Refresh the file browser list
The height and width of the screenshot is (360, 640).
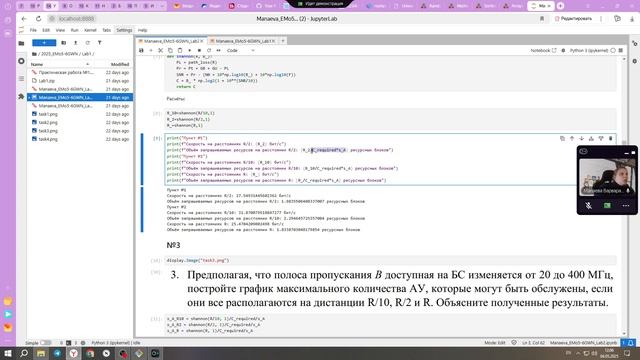pos(87,42)
